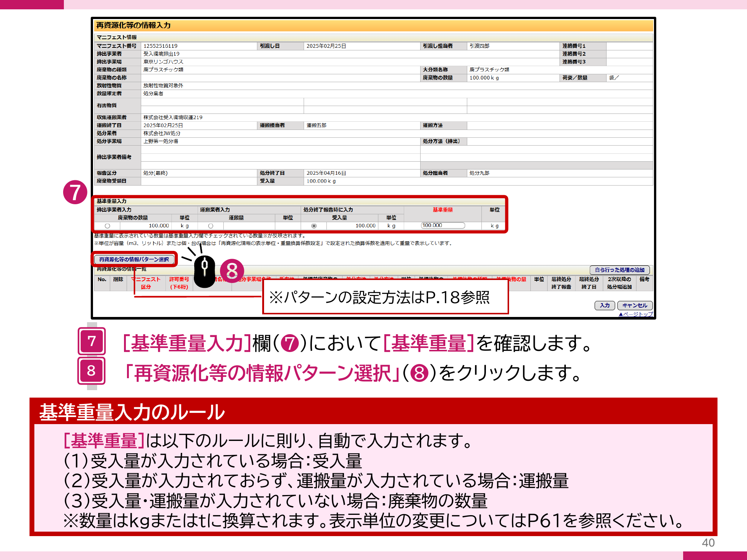Click the 基準重量 input field showing 100.000
Screen dimensions: 747x560
pos(443,225)
